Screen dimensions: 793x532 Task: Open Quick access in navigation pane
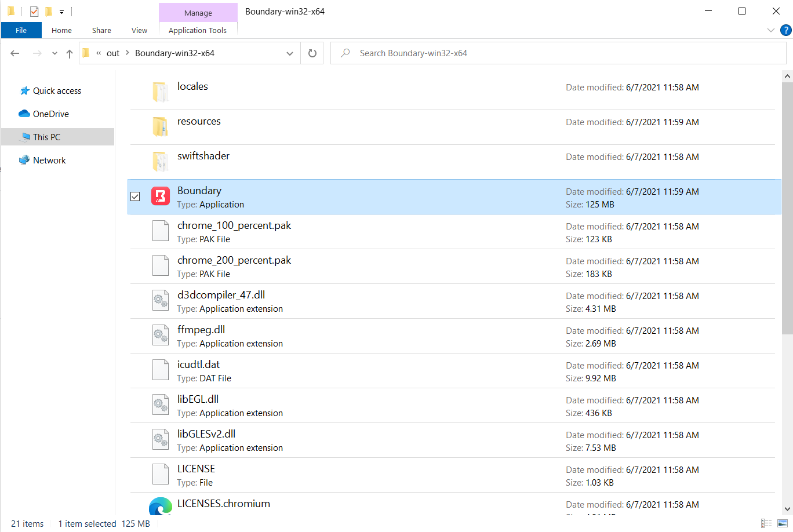(x=57, y=91)
